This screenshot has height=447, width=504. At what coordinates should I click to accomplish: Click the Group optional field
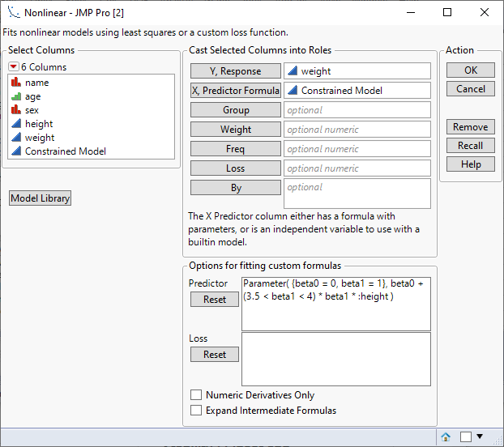coord(357,110)
